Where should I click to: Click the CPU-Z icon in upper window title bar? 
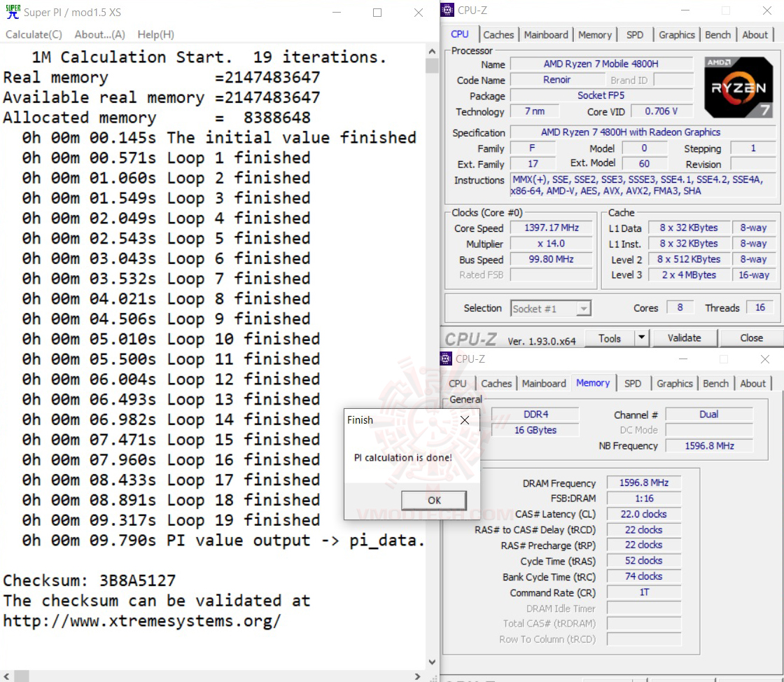point(447,10)
